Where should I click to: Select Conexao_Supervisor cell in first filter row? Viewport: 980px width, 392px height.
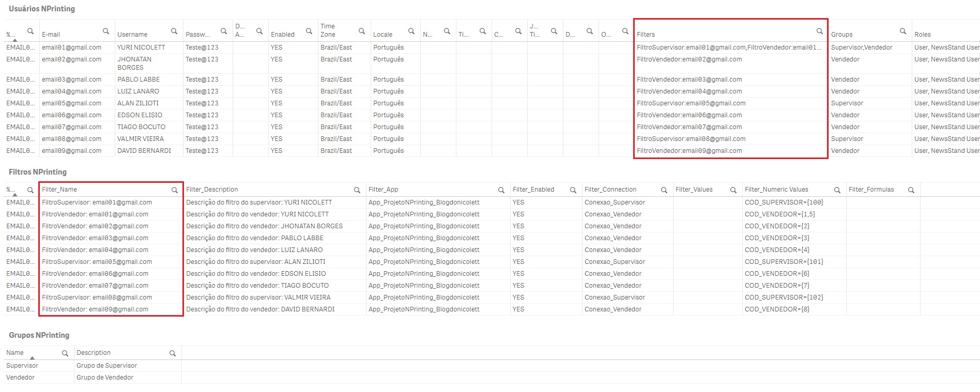[x=615, y=202]
